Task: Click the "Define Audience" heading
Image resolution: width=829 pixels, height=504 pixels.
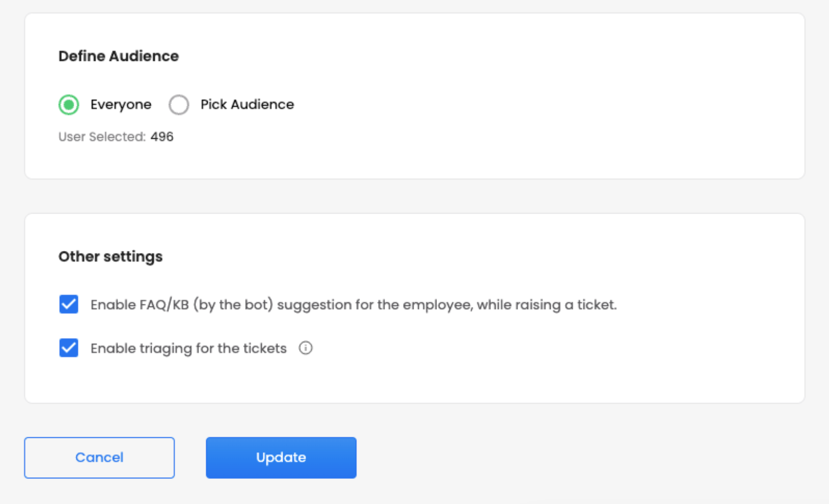Action: coord(119,56)
